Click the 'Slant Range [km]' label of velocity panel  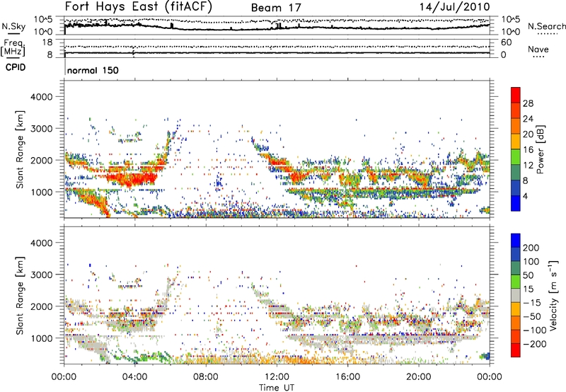click(x=20, y=295)
